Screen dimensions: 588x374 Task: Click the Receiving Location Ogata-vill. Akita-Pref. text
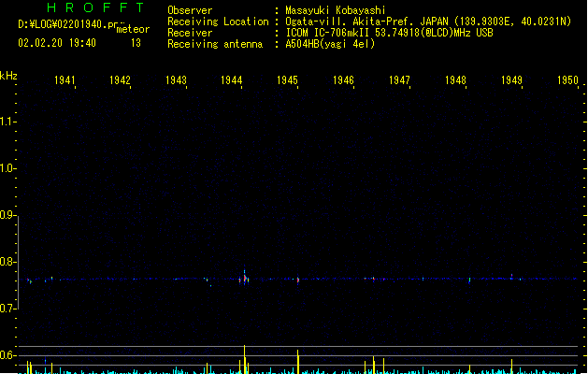pyautogui.click(x=349, y=22)
